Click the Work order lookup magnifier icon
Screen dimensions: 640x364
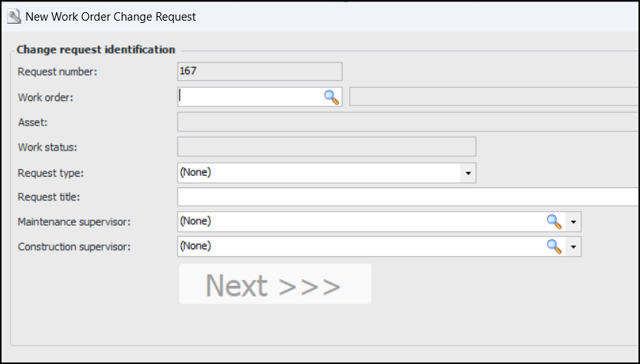[331, 97]
